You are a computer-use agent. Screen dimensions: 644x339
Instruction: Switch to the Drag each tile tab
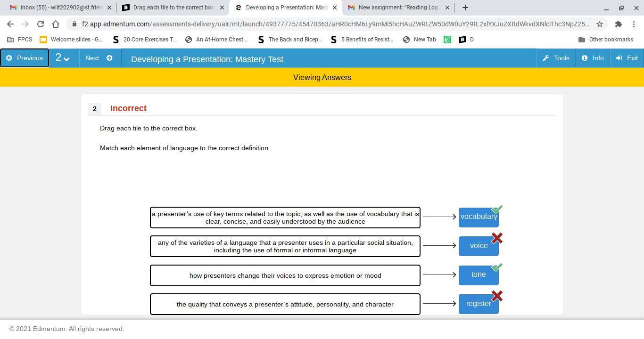click(x=173, y=8)
